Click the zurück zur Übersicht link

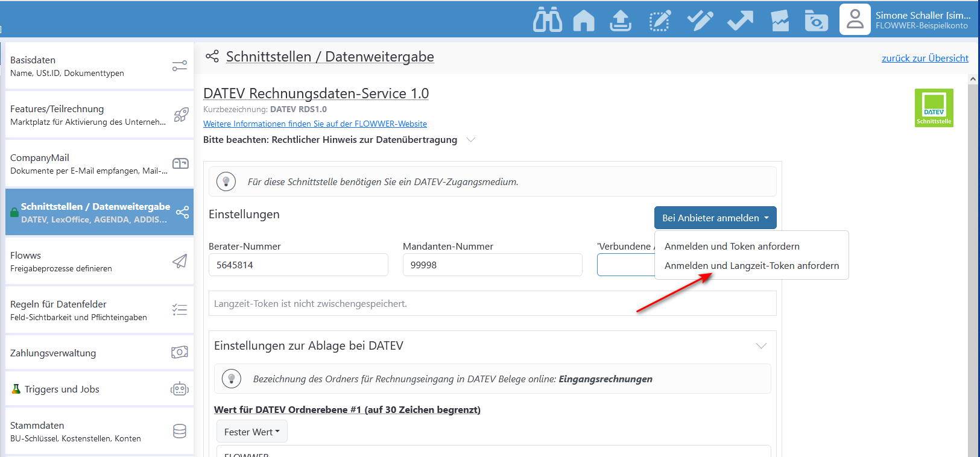click(x=925, y=58)
